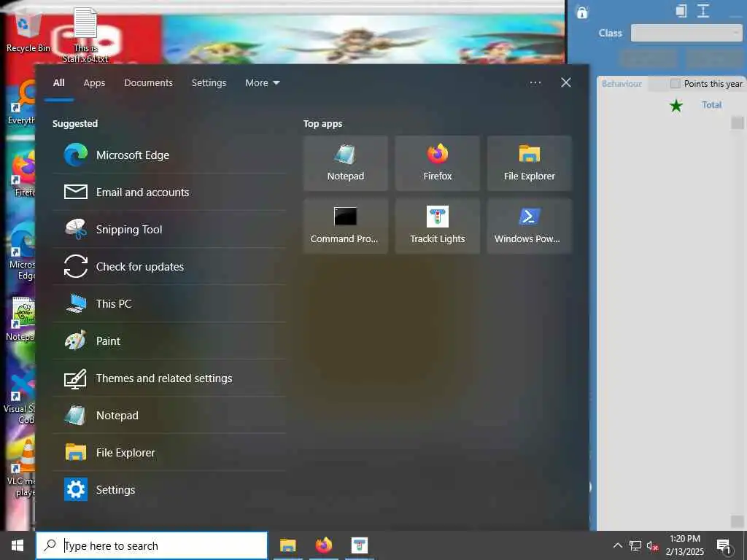Open Windows PowerShell tile in Top apps
The image size is (747, 560).
pyautogui.click(x=530, y=226)
